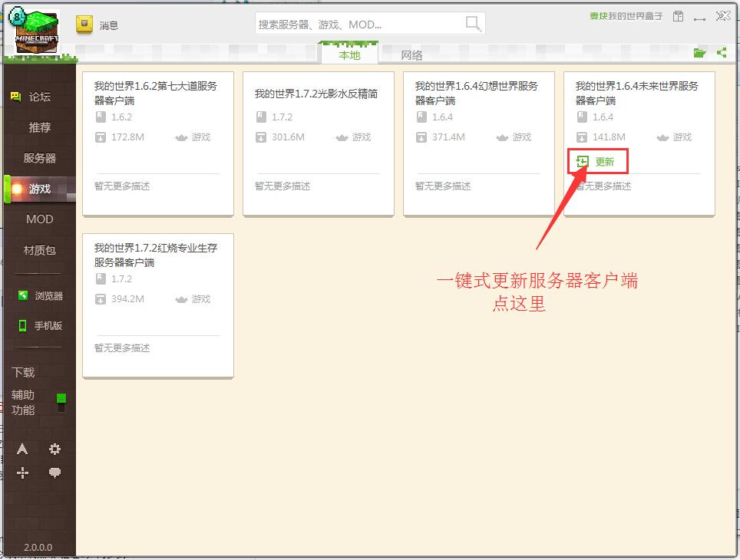This screenshot has height=560, width=740.
Task: Open the skin/clothes icon in title bar
Action: click(678, 17)
